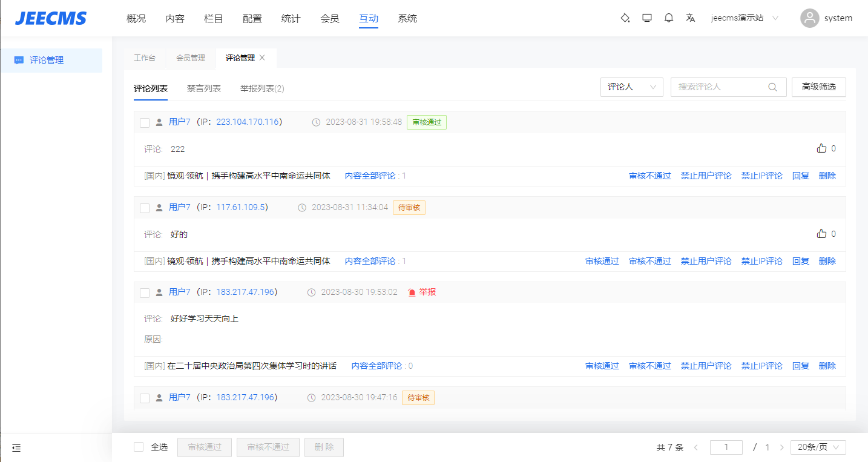The width and height of the screenshot is (868, 462).
Task: Check the box for comment from 223.104.170.116
Action: 145,123
